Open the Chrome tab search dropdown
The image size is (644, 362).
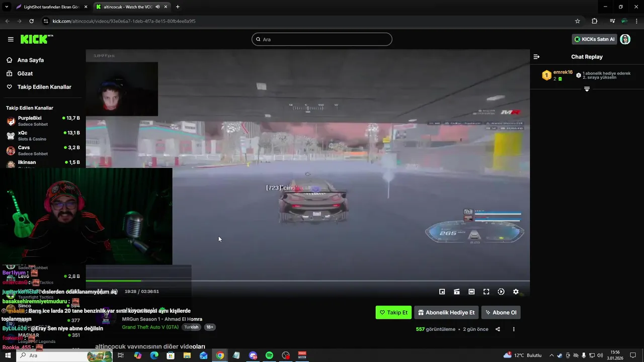[7, 7]
